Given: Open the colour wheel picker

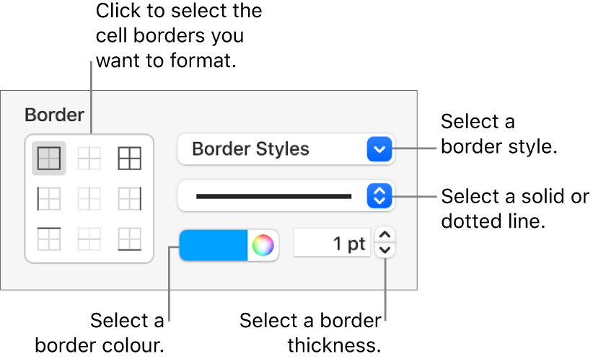Looking at the screenshot, I should (x=263, y=245).
